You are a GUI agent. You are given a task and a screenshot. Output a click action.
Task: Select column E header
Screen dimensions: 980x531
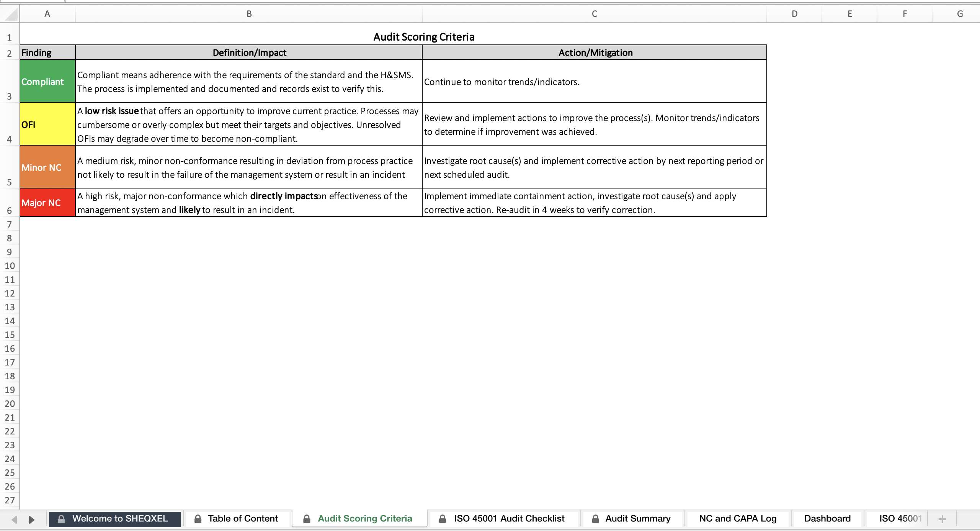[x=850, y=14]
